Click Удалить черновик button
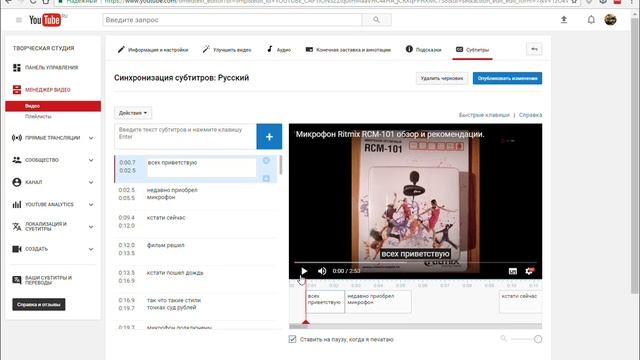Viewport: 640px width, 360px height. pos(442,78)
